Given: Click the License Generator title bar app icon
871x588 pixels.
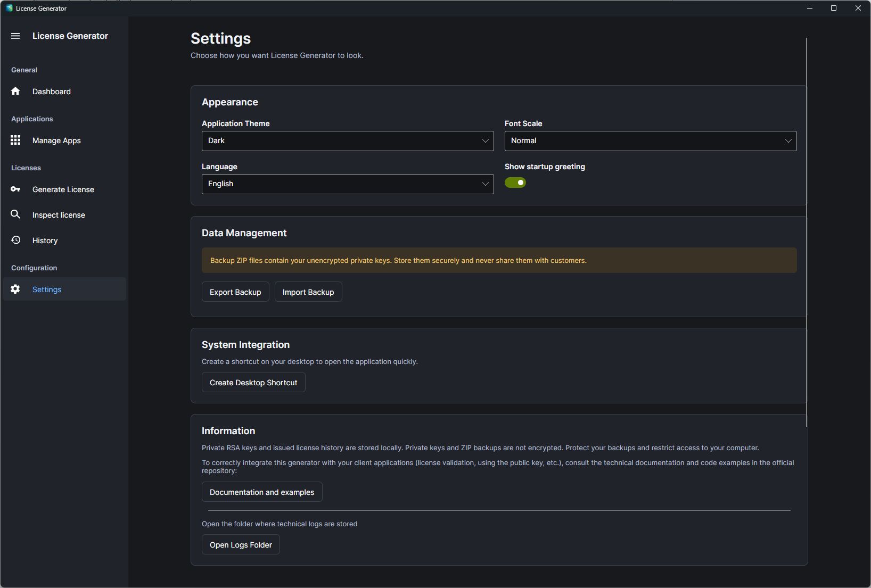Looking at the screenshot, I should (9, 8).
